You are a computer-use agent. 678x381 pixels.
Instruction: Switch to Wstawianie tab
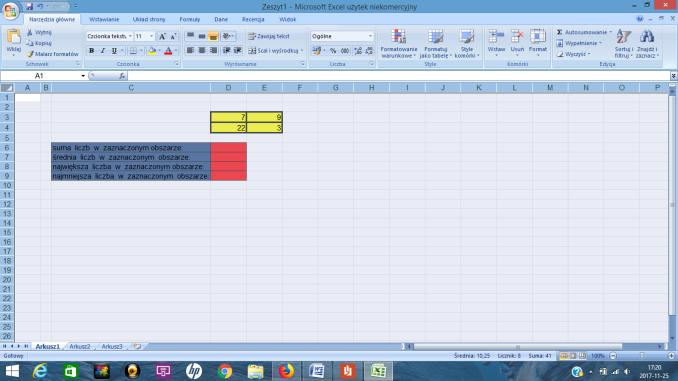tap(104, 19)
